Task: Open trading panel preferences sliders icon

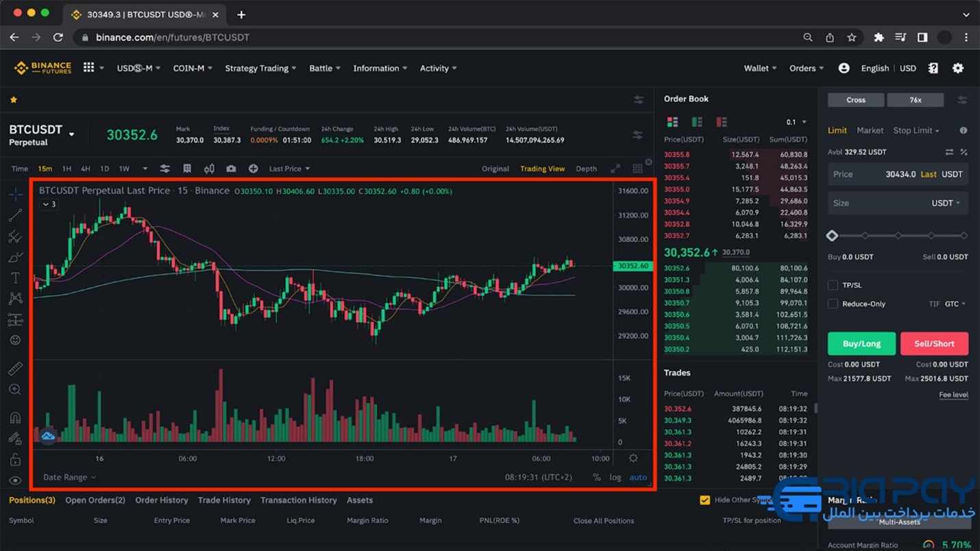Action: coord(962,100)
